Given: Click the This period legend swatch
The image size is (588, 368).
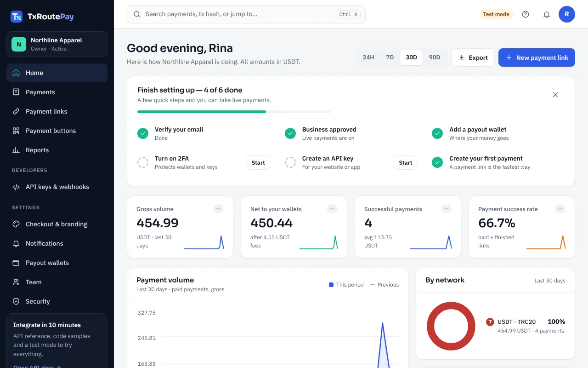Looking at the screenshot, I should click(x=331, y=285).
